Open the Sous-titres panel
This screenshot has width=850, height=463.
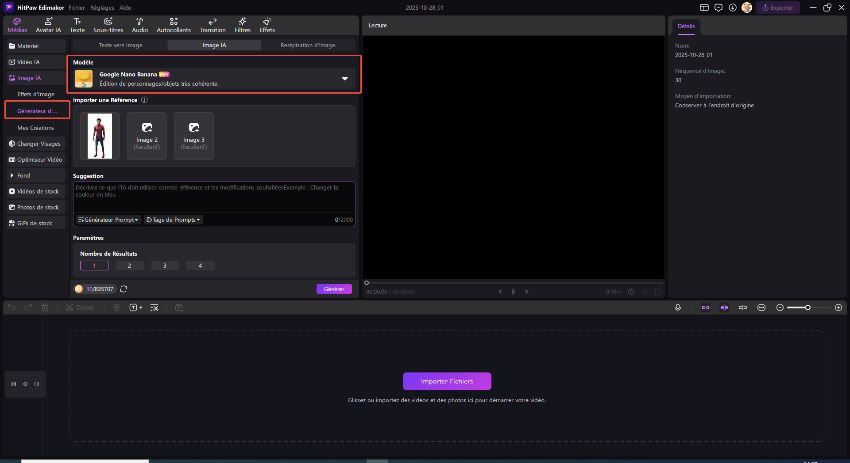coord(107,24)
